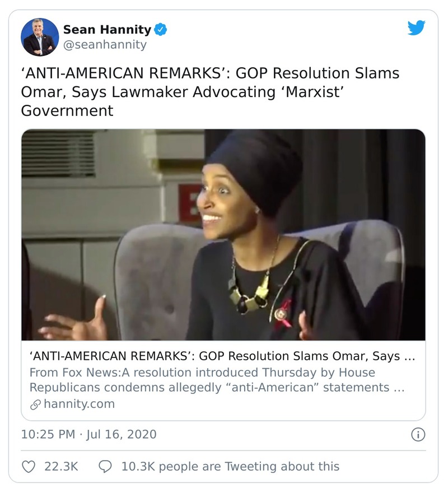This screenshot has width=448, height=492.
Task: Click the link card's bold headline
Action: pos(222,356)
